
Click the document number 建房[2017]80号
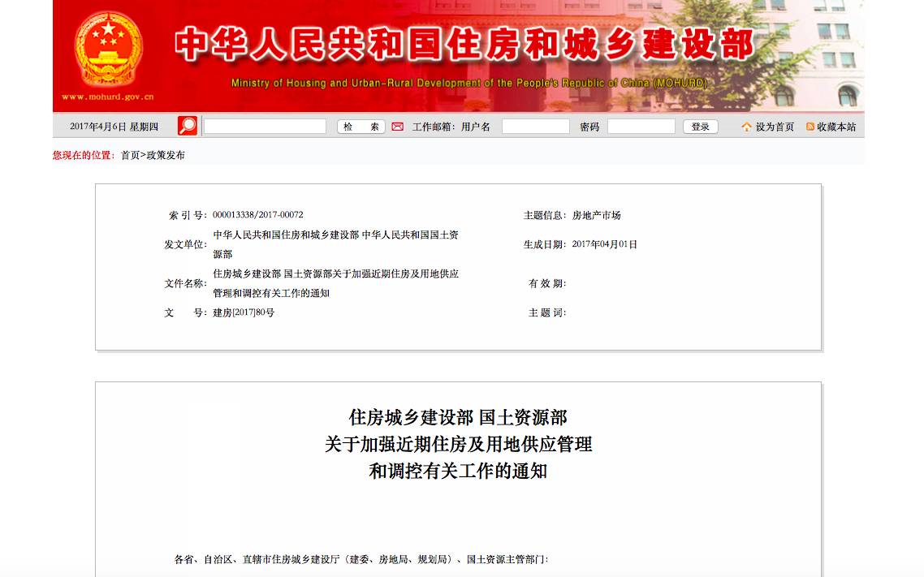(x=244, y=312)
